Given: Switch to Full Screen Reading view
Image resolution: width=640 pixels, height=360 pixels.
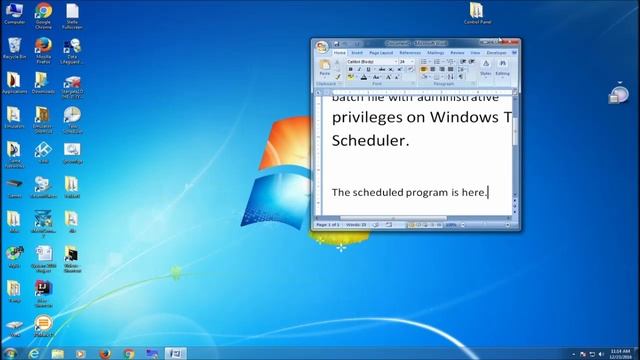Looking at the screenshot, I should (x=418, y=225).
